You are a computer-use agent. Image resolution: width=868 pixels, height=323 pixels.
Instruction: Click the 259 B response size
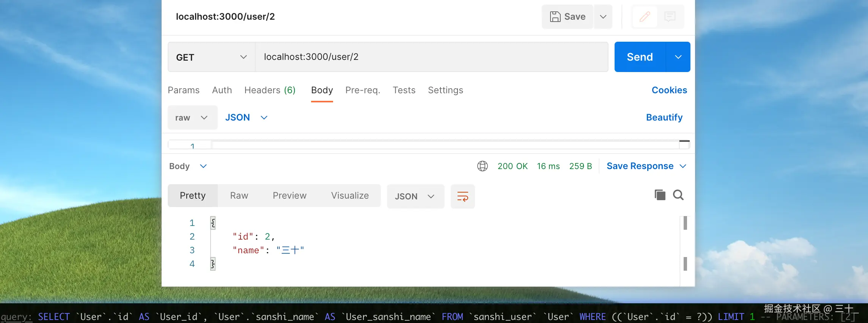(580, 166)
